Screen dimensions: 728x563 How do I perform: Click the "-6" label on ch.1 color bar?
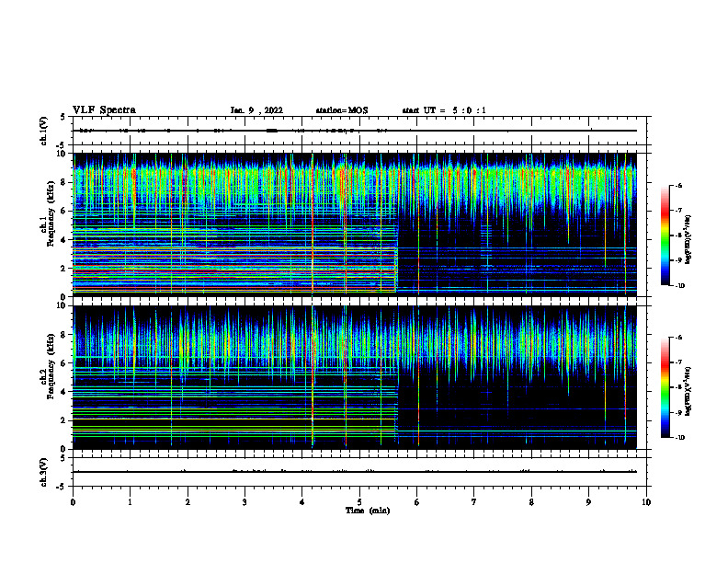678,185
